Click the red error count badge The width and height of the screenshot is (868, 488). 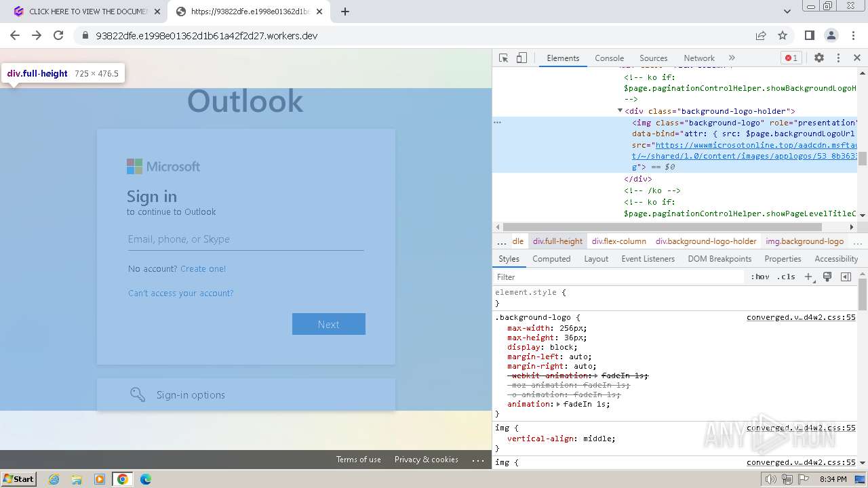click(791, 58)
